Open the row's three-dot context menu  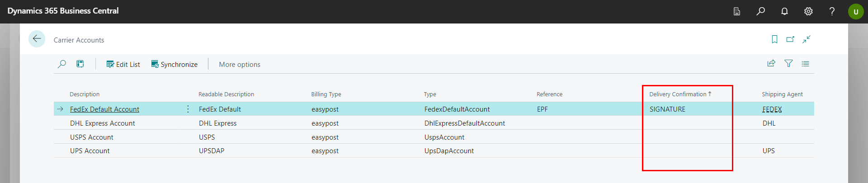pyautogui.click(x=188, y=109)
